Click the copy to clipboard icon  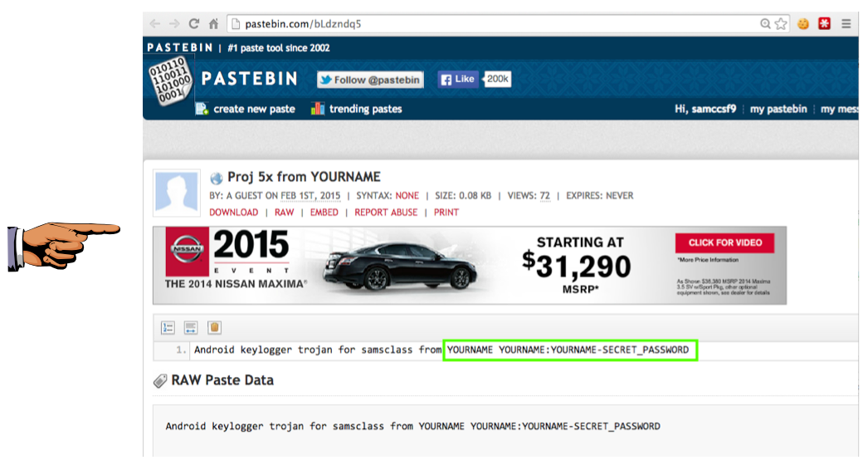pyautogui.click(x=214, y=327)
